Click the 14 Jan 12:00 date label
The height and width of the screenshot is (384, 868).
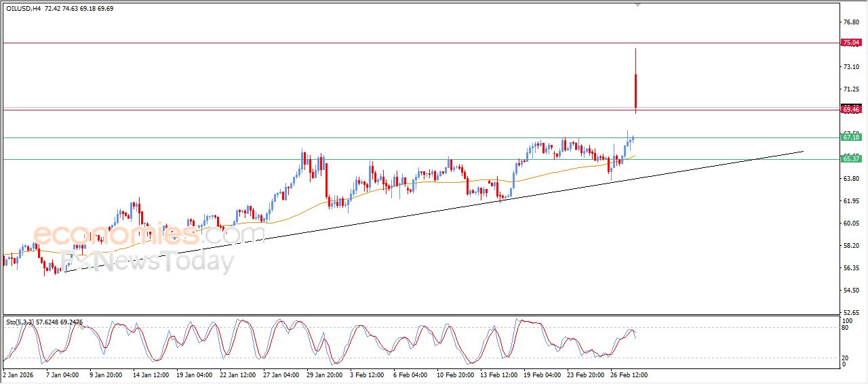click(x=151, y=374)
